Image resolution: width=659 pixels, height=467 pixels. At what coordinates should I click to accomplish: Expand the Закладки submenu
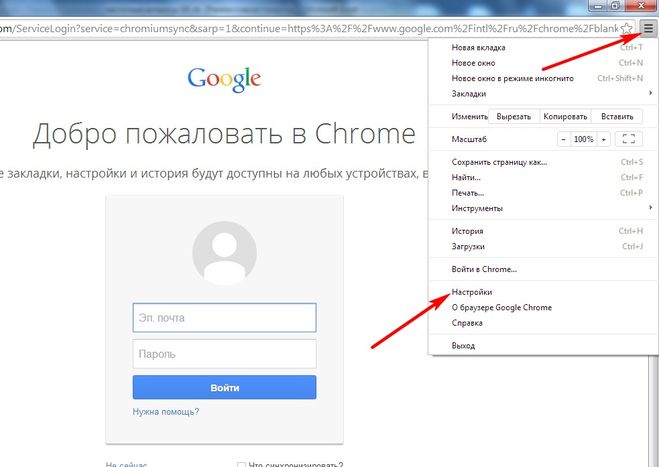543,94
